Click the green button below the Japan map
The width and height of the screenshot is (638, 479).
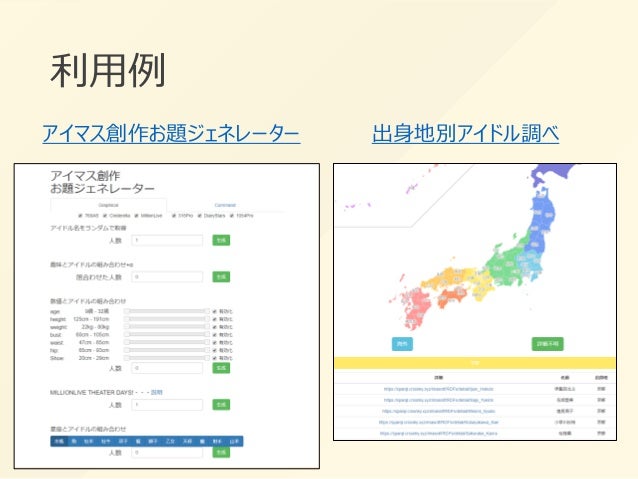click(x=548, y=344)
